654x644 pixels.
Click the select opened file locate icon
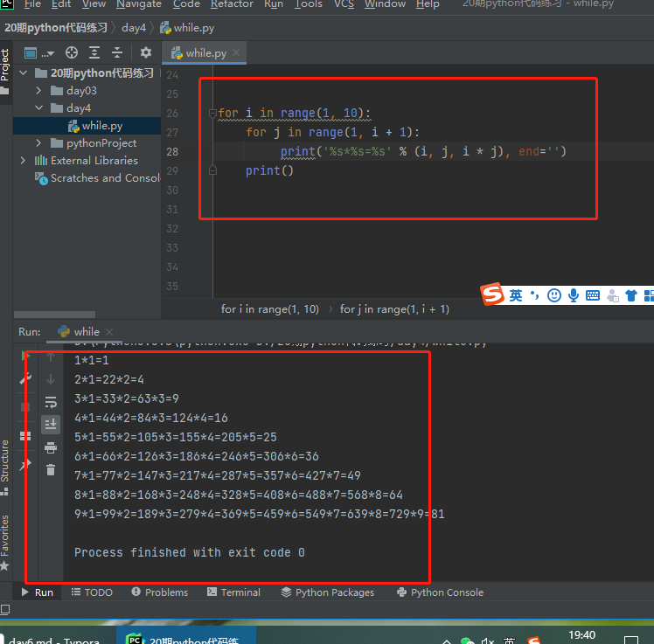tap(72, 52)
